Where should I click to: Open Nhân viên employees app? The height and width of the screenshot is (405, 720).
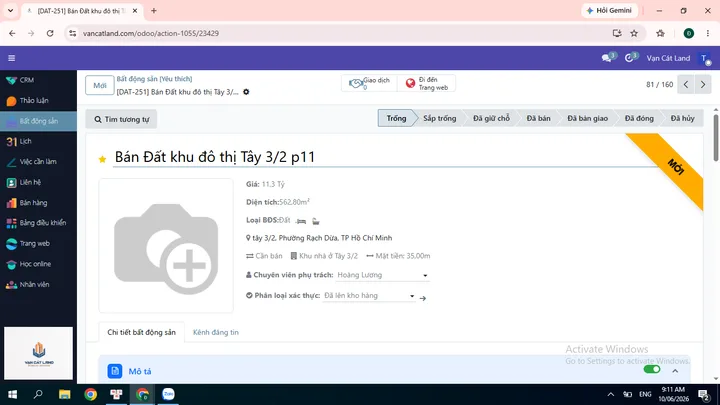28,284
